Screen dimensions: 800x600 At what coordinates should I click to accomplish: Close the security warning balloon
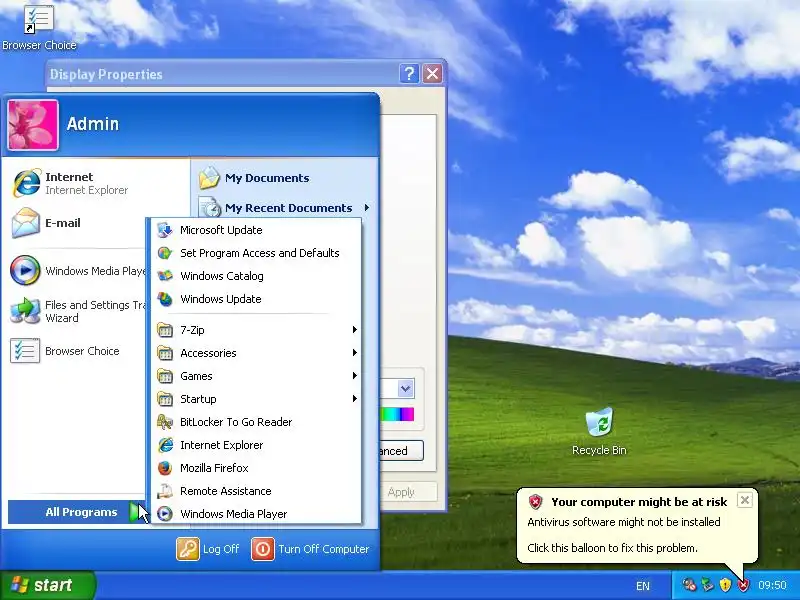point(744,500)
